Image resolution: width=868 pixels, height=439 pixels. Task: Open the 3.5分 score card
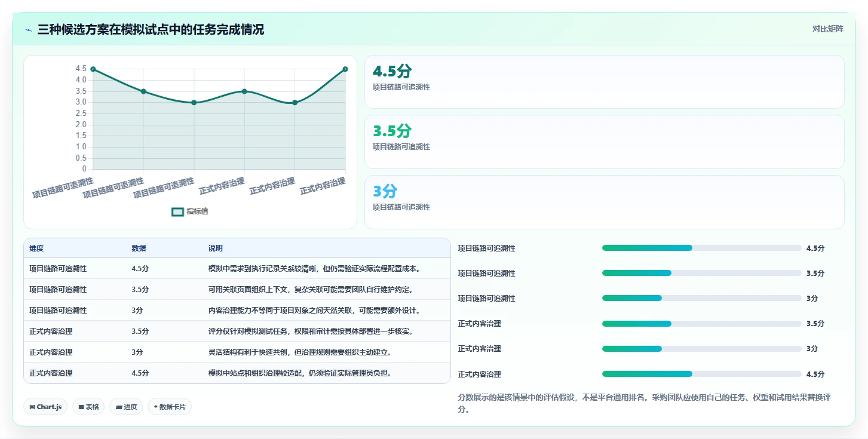coord(605,142)
